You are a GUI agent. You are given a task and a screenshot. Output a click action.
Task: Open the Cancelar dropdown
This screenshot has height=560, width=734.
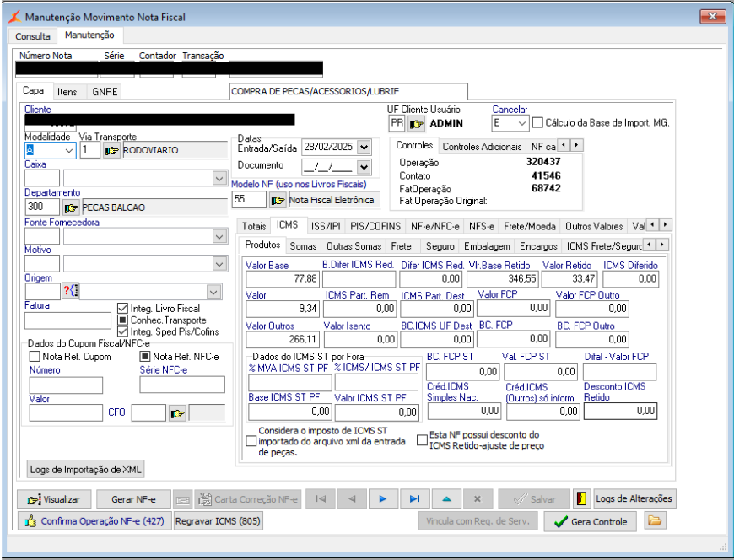[522, 123]
